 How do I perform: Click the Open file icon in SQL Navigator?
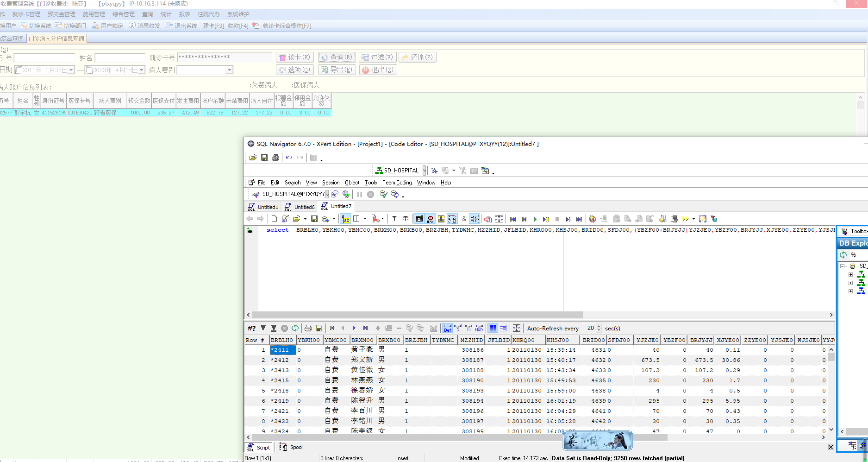253,158
